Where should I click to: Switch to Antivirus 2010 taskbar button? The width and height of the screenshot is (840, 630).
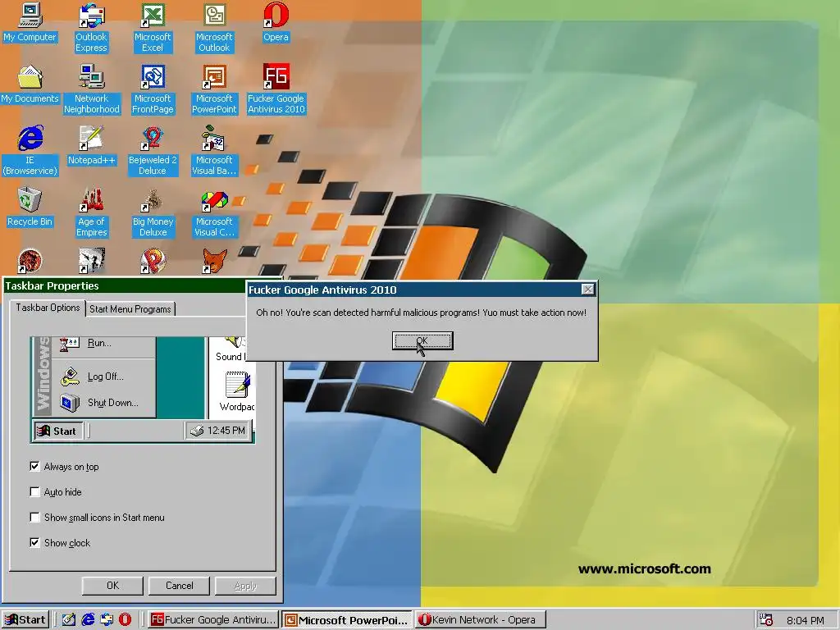tap(212, 620)
